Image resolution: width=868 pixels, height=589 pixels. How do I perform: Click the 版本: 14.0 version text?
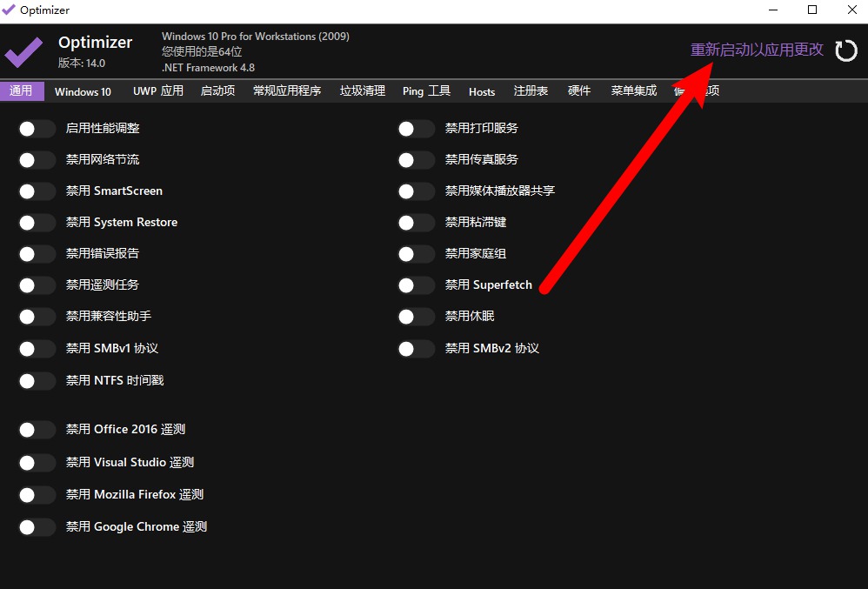coord(82,64)
